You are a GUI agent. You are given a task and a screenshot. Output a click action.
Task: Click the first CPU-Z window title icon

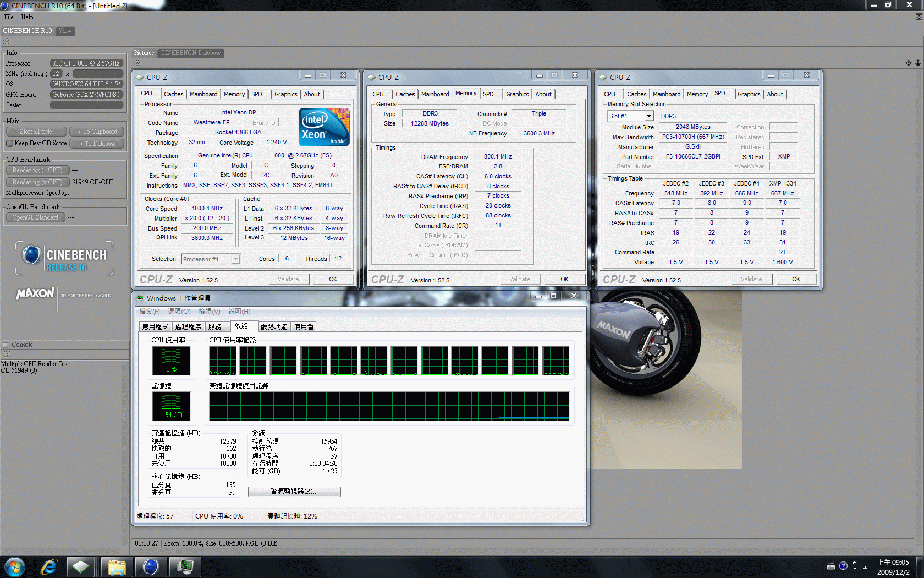(x=140, y=78)
